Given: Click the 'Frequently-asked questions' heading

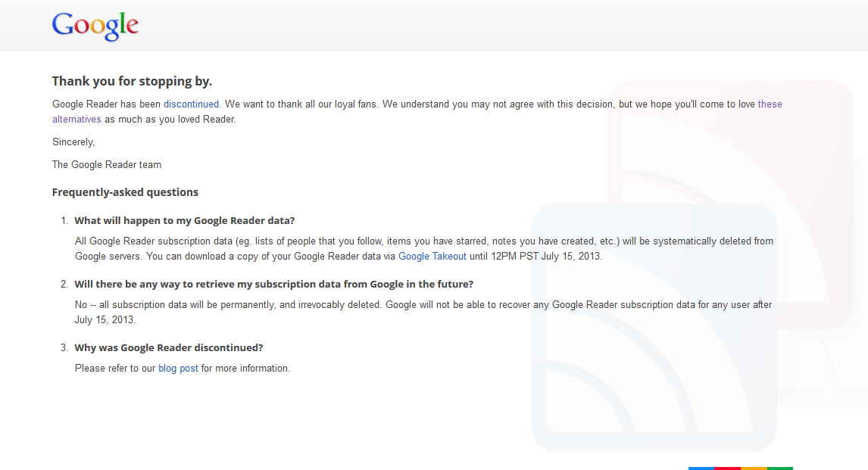Looking at the screenshot, I should (125, 192).
